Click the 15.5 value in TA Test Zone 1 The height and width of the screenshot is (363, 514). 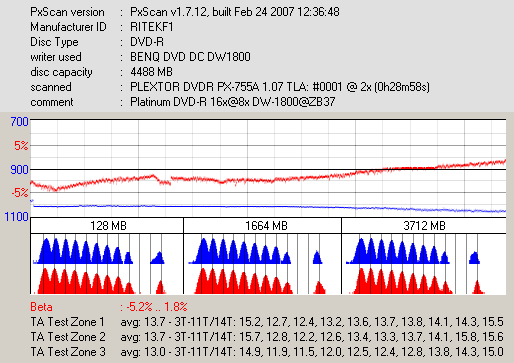493,322
